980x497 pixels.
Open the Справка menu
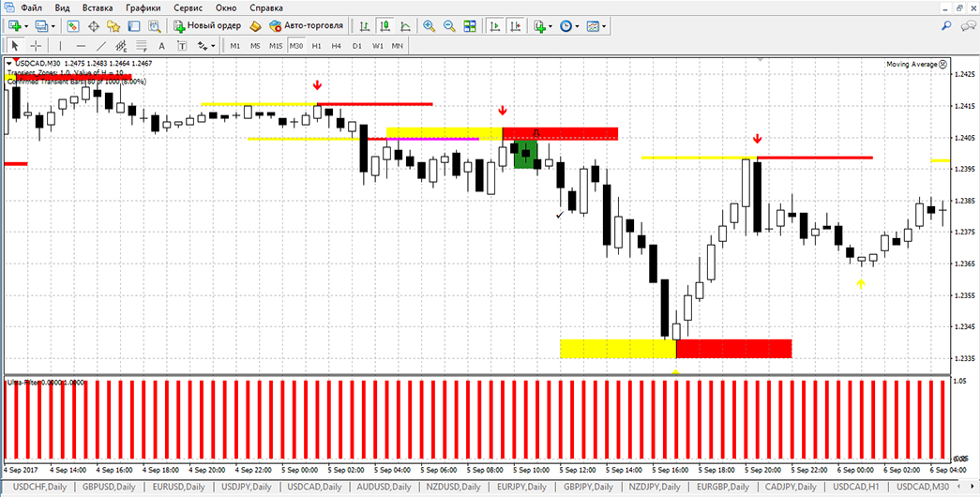[265, 8]
